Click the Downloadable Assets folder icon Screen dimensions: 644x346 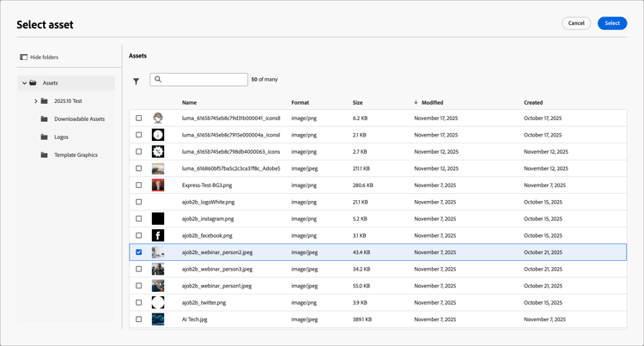pos(45,119)
